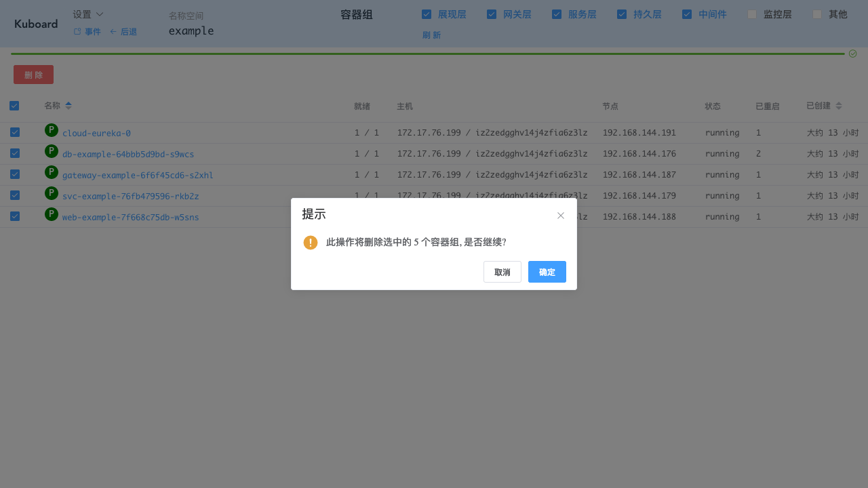Uncheck the svc-example row checkbox

tap(15, 195)
